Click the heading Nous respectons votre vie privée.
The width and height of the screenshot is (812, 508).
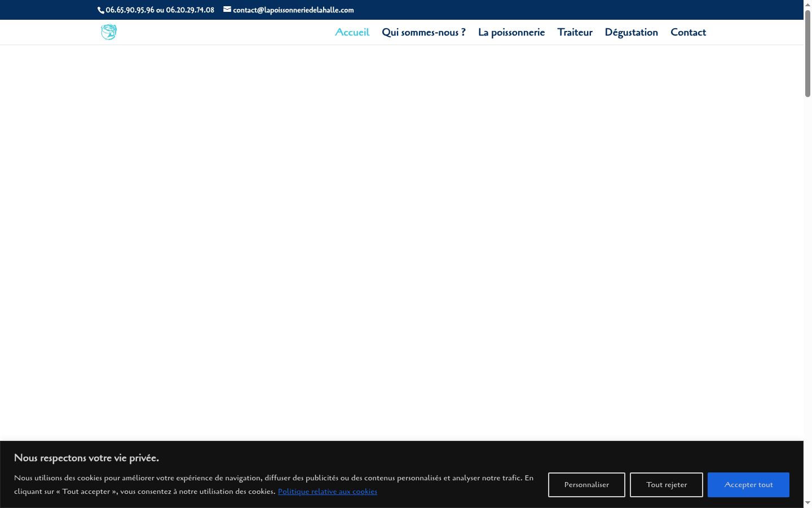(x=86, y=458)
